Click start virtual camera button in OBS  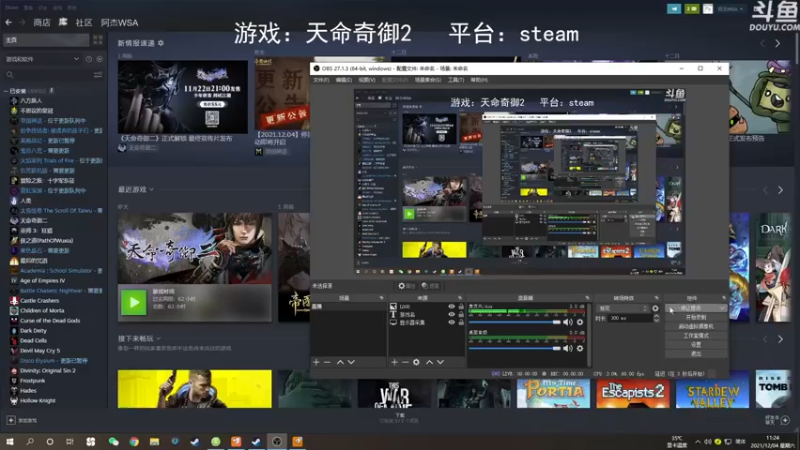(x=696, y=327)
